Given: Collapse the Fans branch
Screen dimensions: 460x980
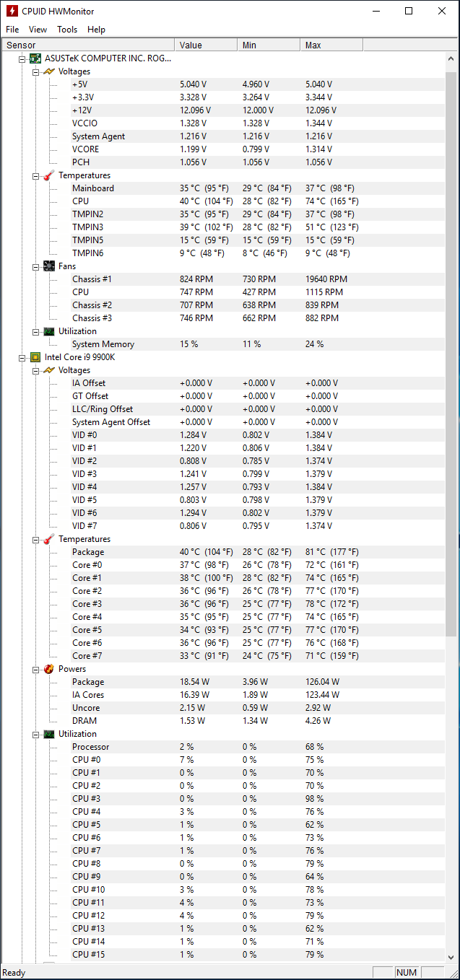Looking at the screenshot, I should coord(36,266).
